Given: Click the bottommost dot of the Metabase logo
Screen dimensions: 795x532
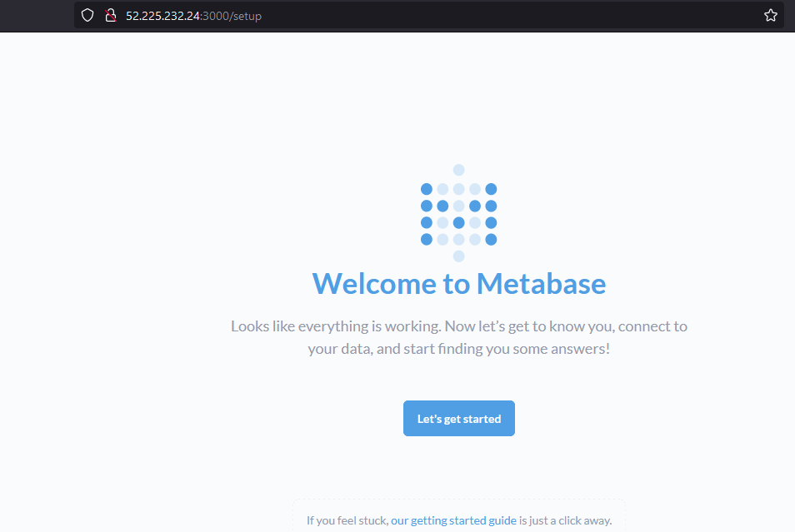Looking at the screenshot, I should (x=458, y=256).
